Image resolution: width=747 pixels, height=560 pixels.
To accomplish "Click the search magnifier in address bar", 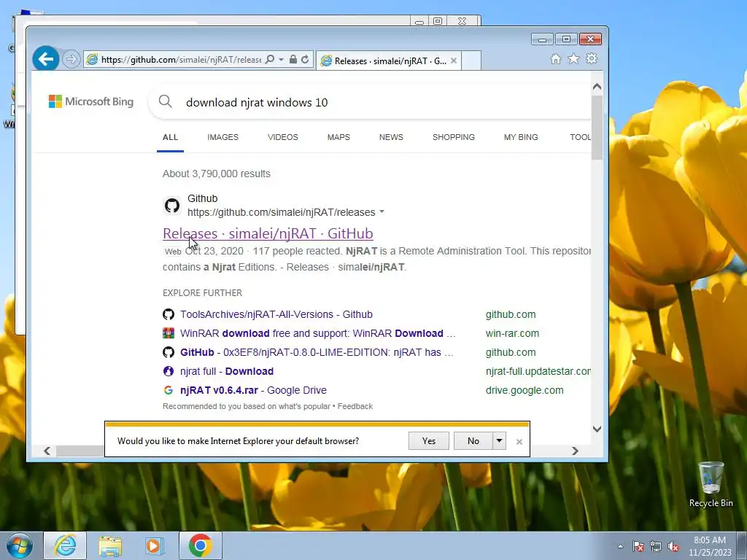I will tap(270, 60).
